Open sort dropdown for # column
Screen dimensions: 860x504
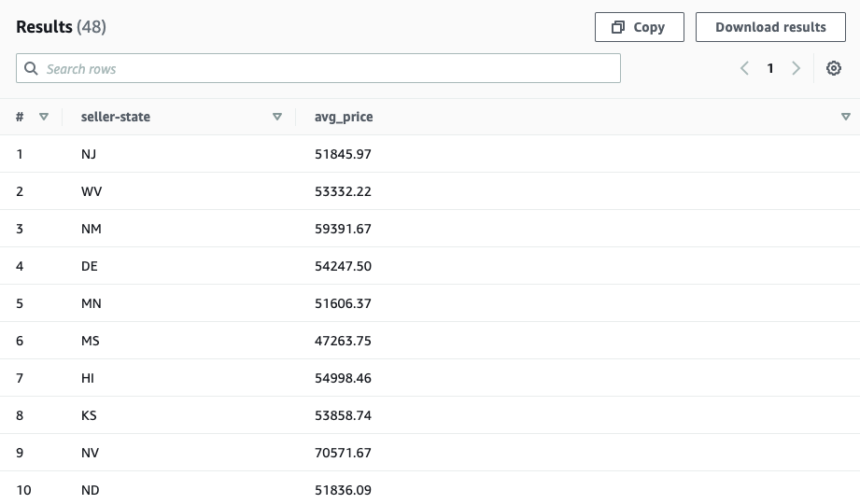[x=44, y=117]
